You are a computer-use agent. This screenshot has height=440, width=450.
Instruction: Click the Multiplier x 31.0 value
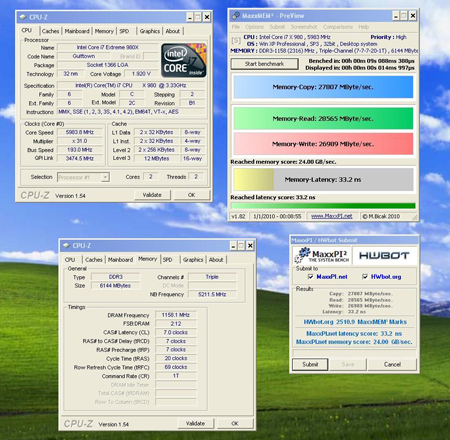[x=80, y=141]
